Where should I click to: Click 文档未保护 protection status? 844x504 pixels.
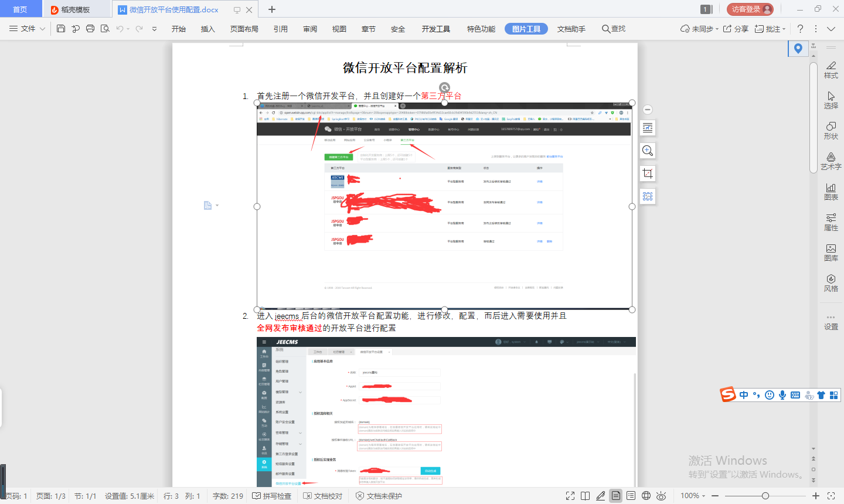pyautogui.click(x=379, y=496)
